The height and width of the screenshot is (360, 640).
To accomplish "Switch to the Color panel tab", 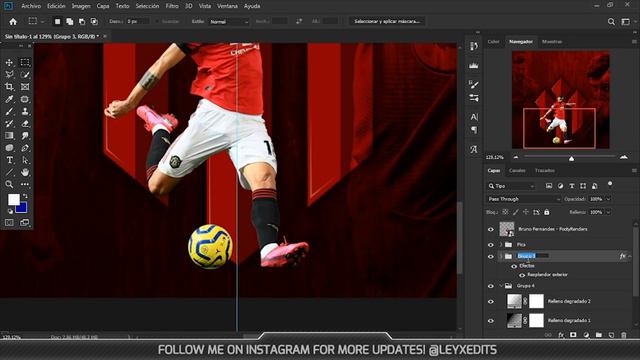I will (x=493, y=42).
